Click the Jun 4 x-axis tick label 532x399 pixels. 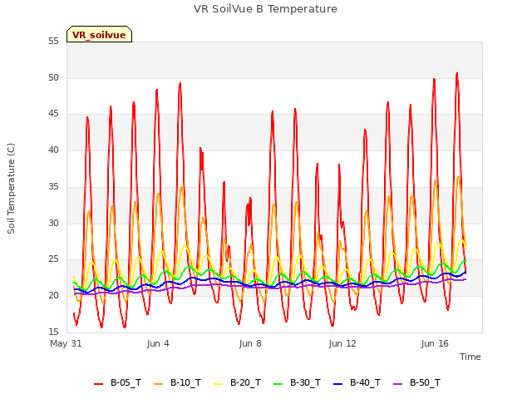[x=158, y=343]
